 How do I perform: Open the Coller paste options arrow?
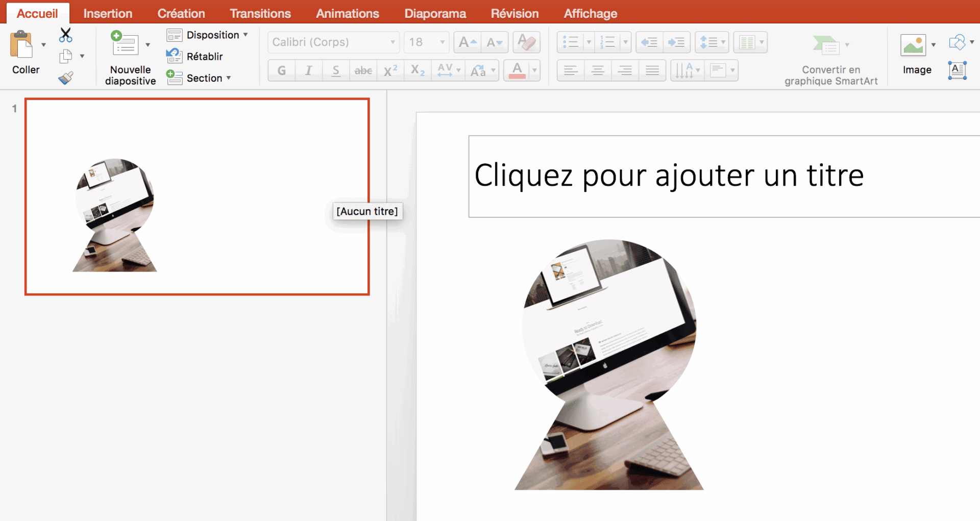[43, 45]
